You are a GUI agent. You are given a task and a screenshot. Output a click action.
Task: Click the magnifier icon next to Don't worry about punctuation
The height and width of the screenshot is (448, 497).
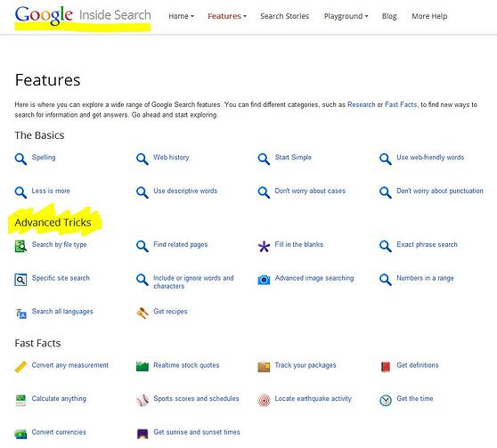click(x=386, y=192)
